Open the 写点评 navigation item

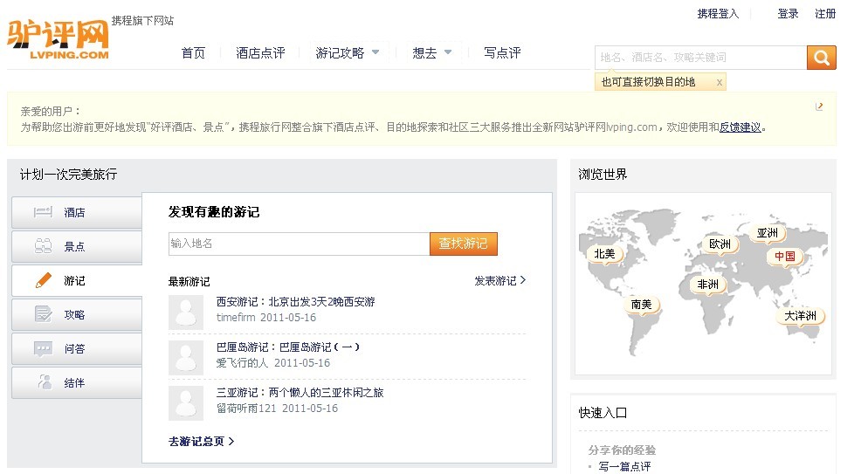click(x=502, y=53)
